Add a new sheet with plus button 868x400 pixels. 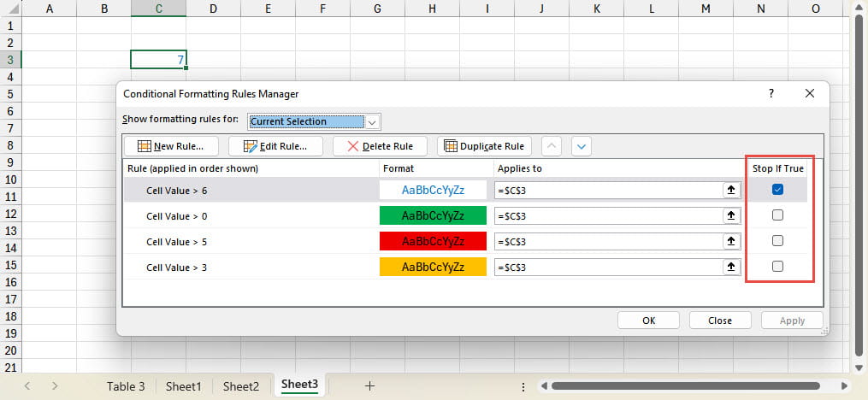click(369, 386)
